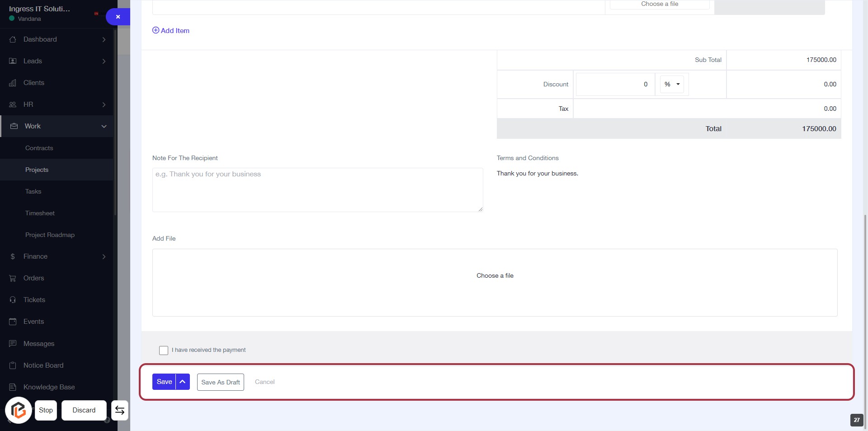Open the discount type % dropdown
868x431 pixels.
672,84
